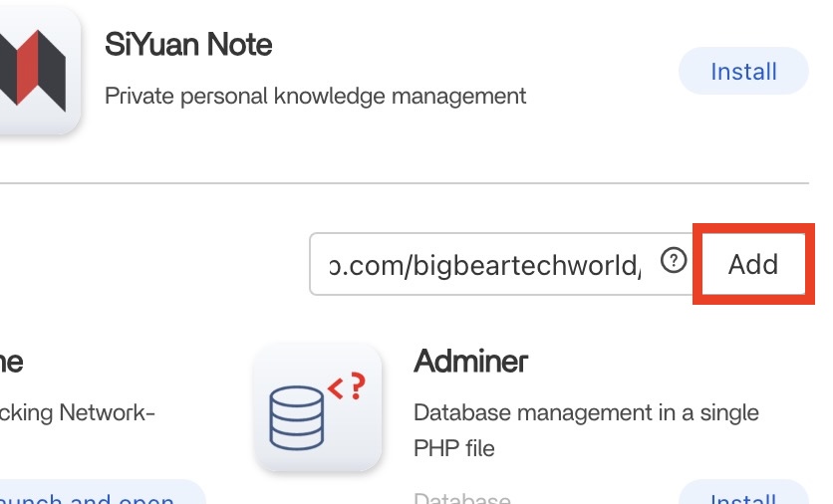Click the Adminer database app icon
833x504 pixels.
point(318,407)
